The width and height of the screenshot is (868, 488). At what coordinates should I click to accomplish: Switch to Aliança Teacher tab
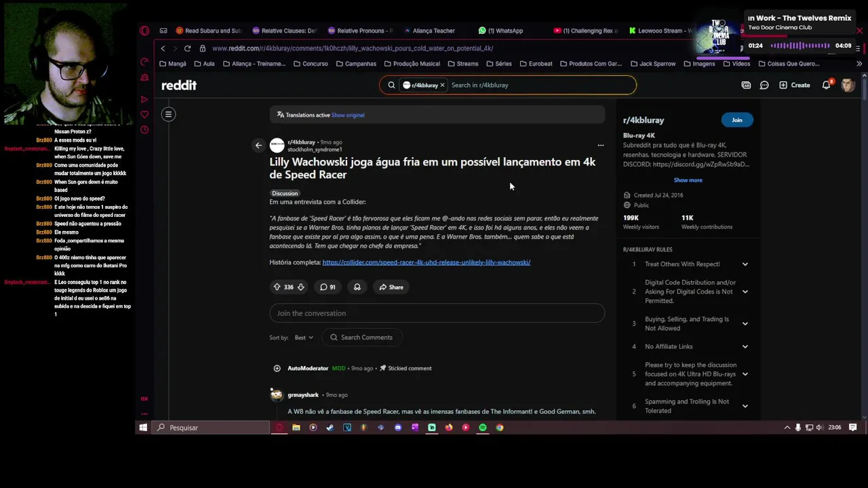[429, 30]
